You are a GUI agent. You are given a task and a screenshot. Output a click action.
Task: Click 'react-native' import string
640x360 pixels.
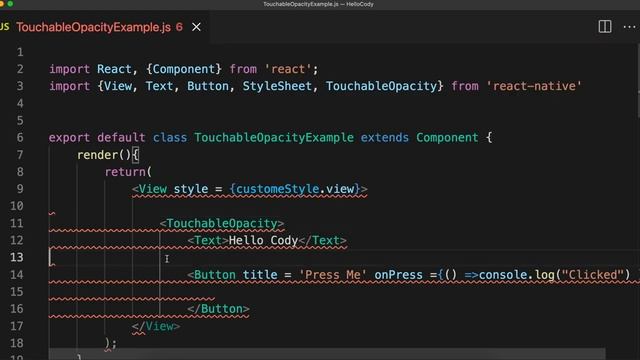(x=534, y=86)
